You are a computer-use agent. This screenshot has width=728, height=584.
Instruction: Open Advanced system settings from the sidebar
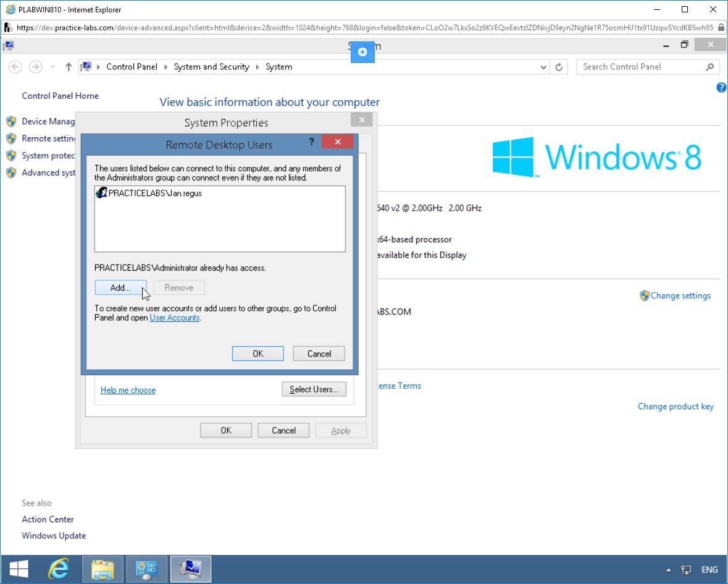pyautogui.click(x=48, y=173)
